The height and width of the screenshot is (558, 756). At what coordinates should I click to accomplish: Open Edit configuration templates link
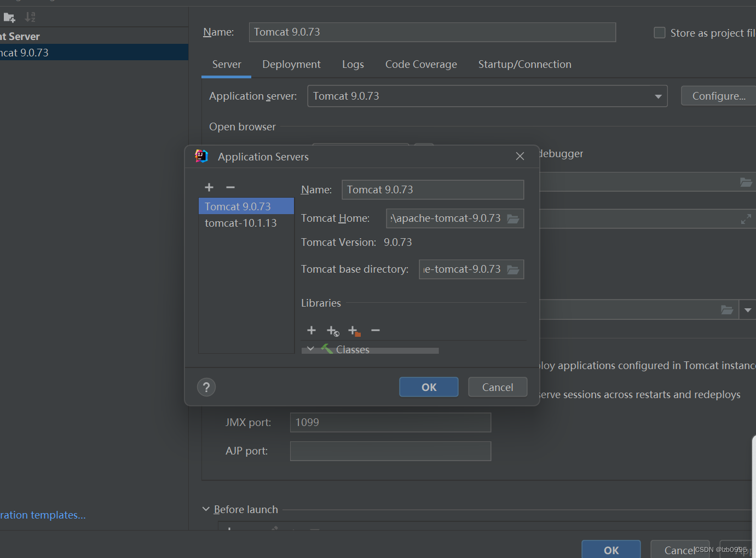coord(43,515)
